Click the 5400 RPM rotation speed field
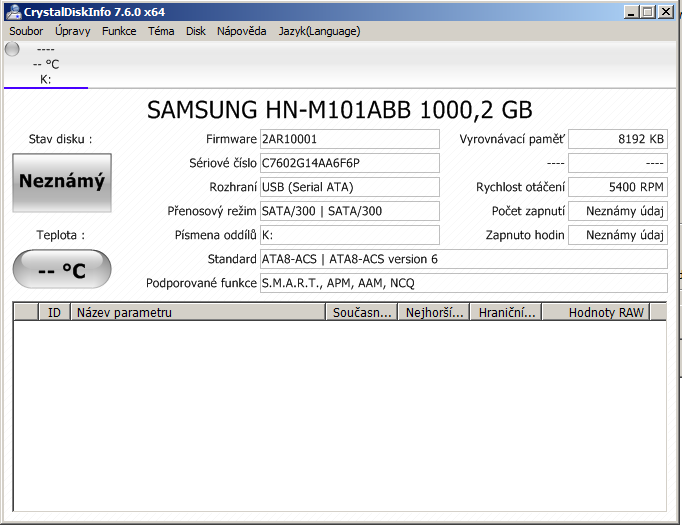 coord(617,187)
